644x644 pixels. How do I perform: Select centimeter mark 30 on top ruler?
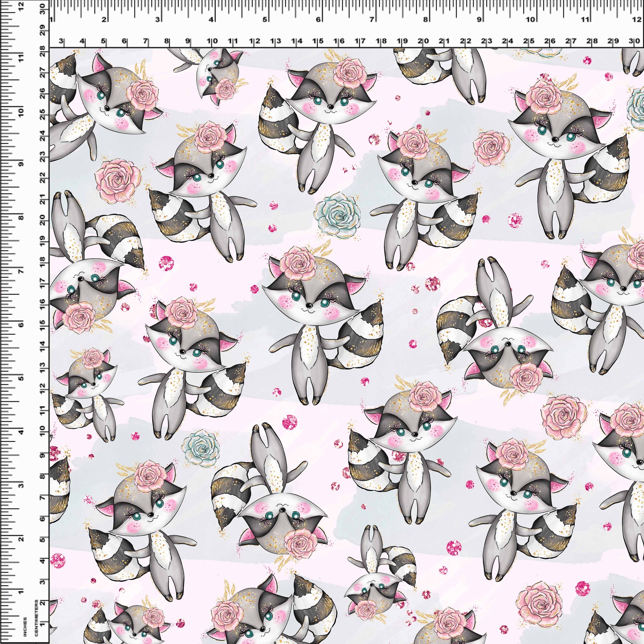pyautogui.click(x=634, y=41)
